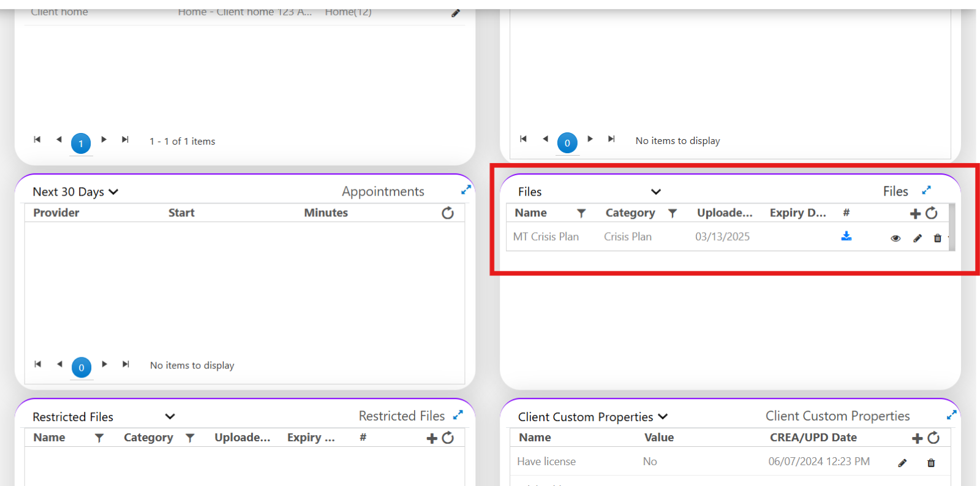The height and width of the screenshot is (486, 980).
Task: Select page 0 in Appointments pager
Action: pyautogui.click(x=81, y=368)
